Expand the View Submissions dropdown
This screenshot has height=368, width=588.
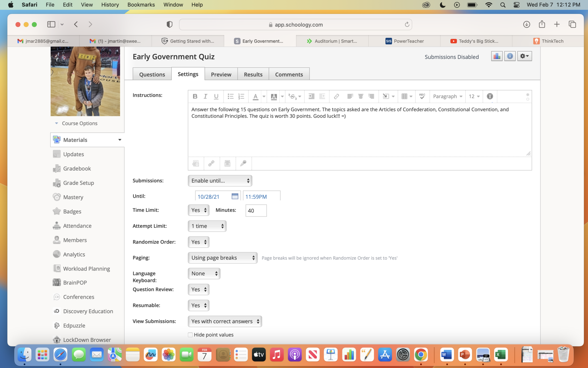[x=225, y=321]
